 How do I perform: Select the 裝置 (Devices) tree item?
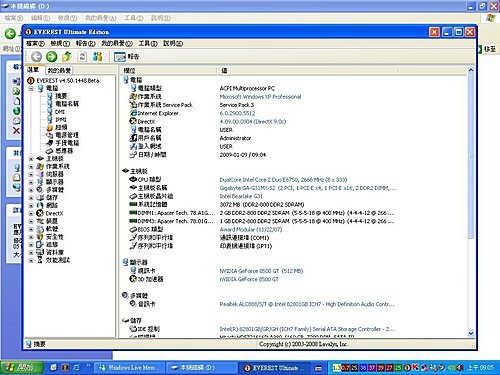(x=47, y=221)
